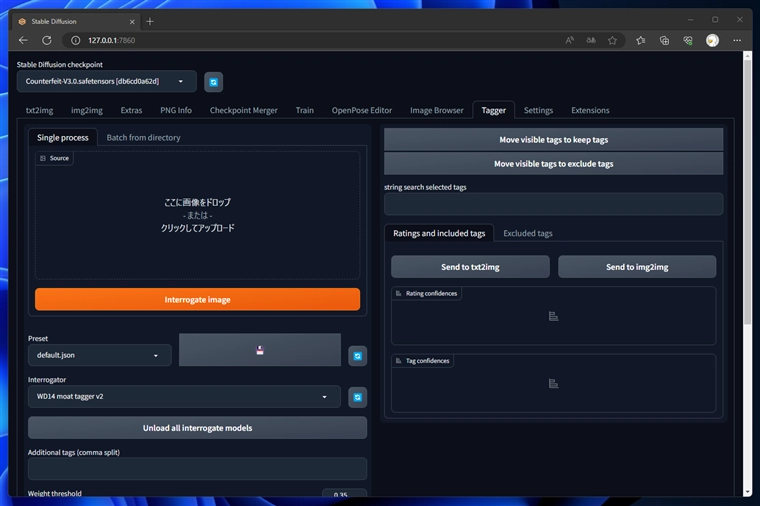Viewport: 760px width, 506px height.
Task: Click the browser essentials heart icon
Action: 688,40
